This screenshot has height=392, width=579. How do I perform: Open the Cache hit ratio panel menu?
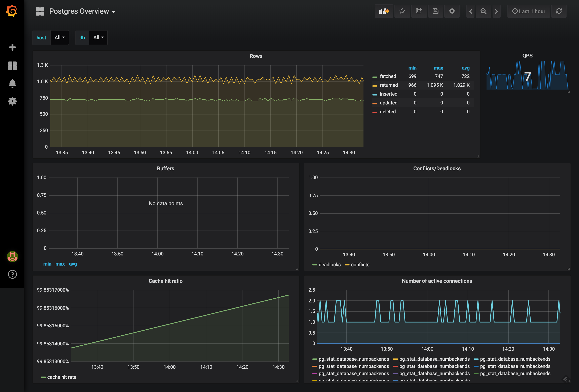(x=165, y=281)
